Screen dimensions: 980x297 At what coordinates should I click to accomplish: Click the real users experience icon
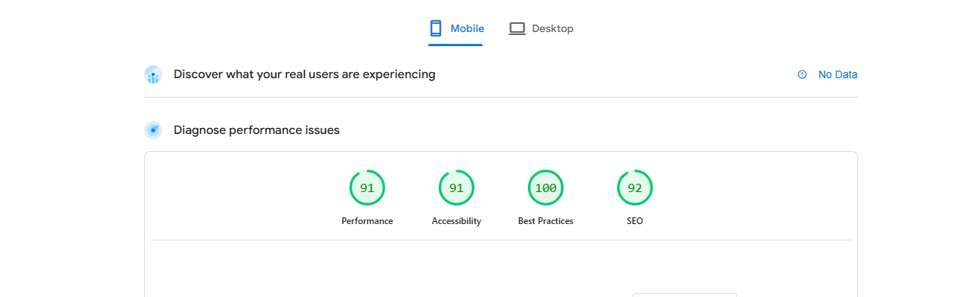point(153,74)
